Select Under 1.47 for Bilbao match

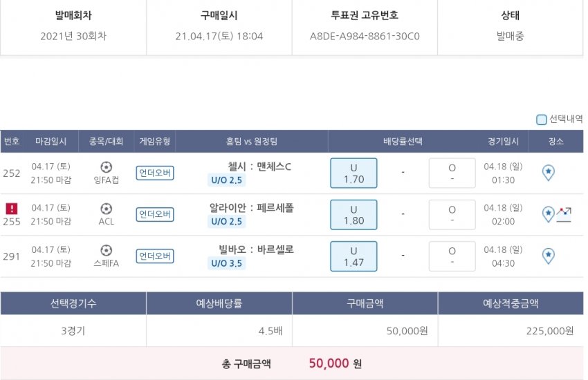point(353,256)
